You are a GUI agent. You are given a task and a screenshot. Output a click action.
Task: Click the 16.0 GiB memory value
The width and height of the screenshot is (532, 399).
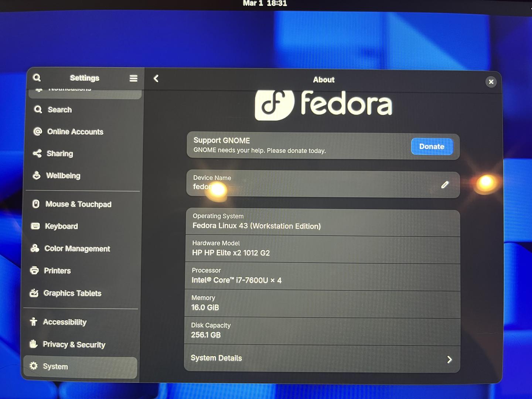[205, 307]
